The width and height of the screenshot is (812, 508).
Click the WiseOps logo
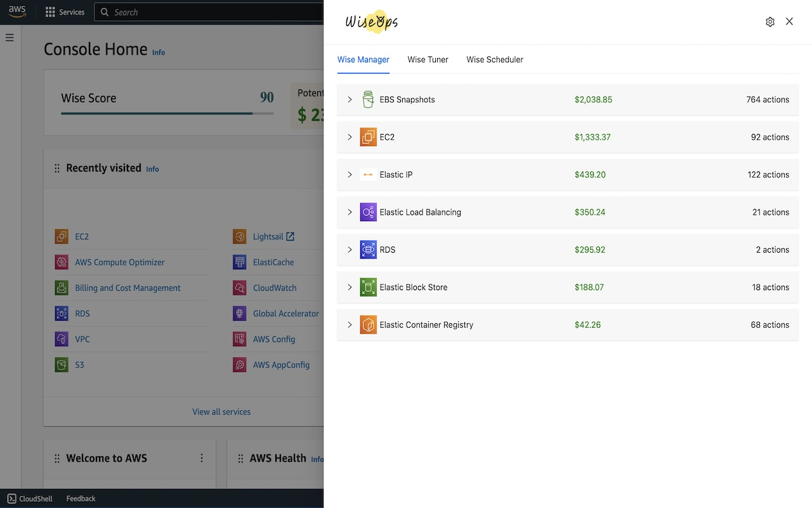(x=372, y=22)
